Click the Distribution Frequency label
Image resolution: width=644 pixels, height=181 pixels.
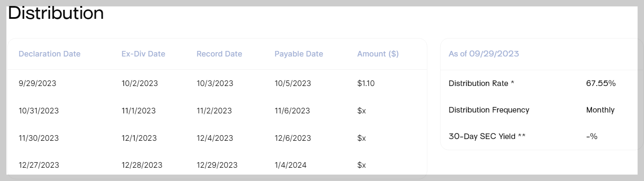point(489,110)
